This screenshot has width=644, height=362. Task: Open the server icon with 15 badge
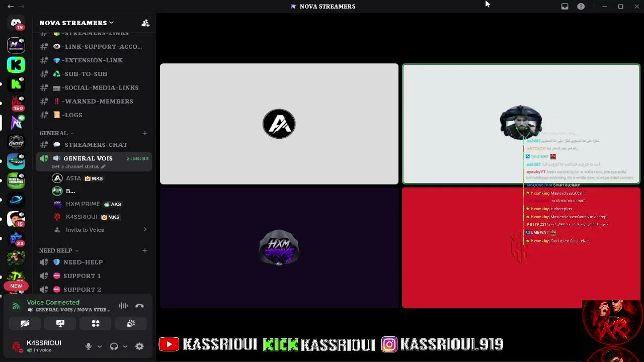click(16, 219)
